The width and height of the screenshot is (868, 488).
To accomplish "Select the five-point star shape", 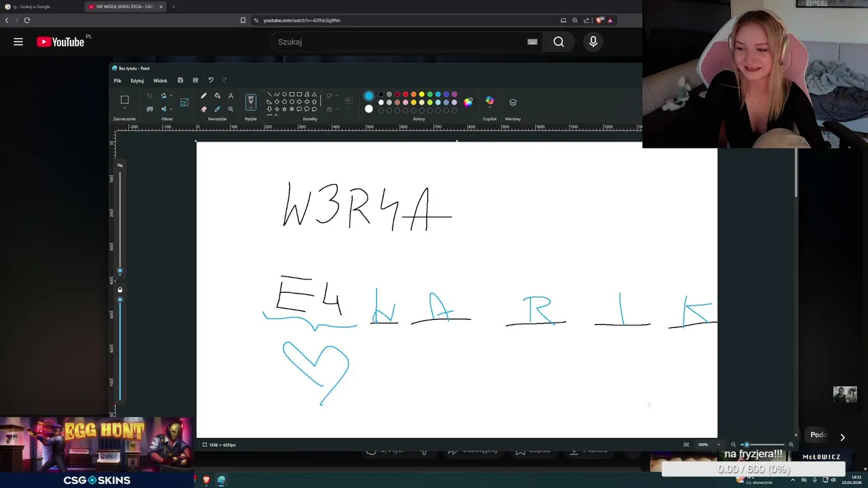I will click(x=284, y=109).
